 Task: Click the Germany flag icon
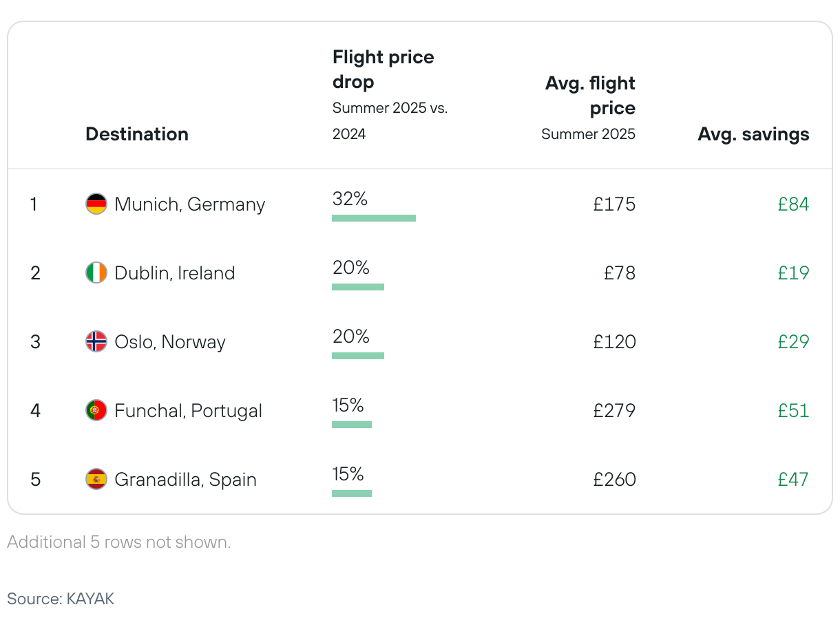point(96,204)
